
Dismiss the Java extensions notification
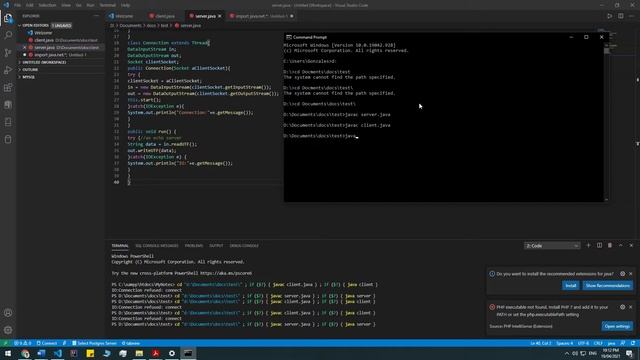(x=631, y=273)
